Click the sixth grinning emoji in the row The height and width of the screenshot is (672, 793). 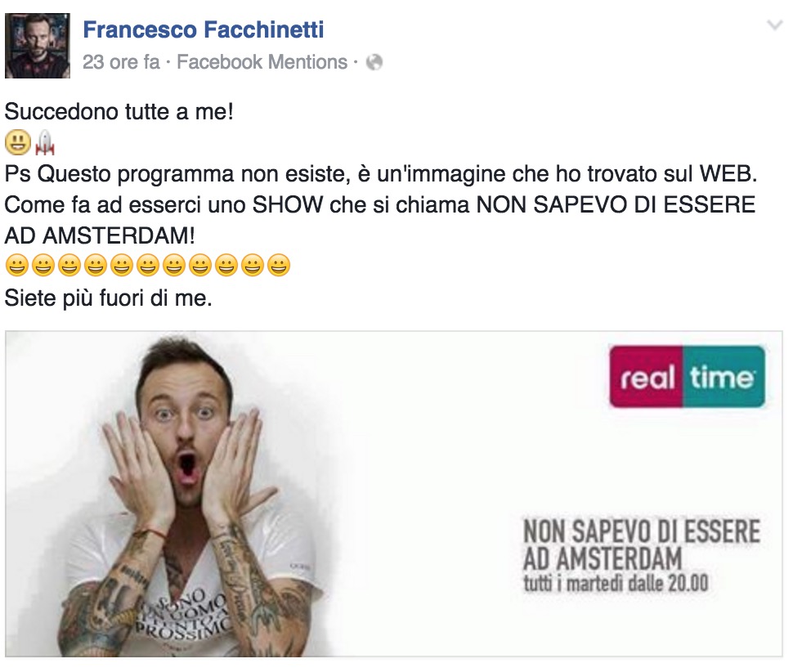(148, 266)
